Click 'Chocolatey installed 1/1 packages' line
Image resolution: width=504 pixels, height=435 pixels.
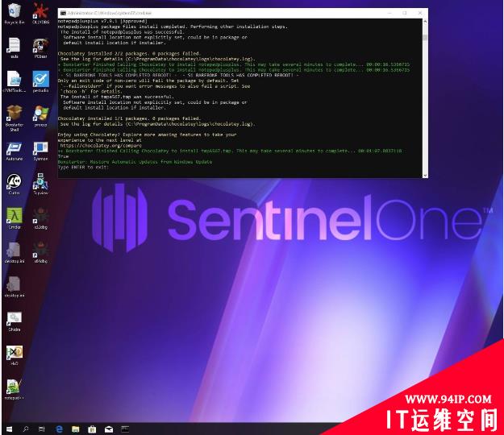(129, 118)
